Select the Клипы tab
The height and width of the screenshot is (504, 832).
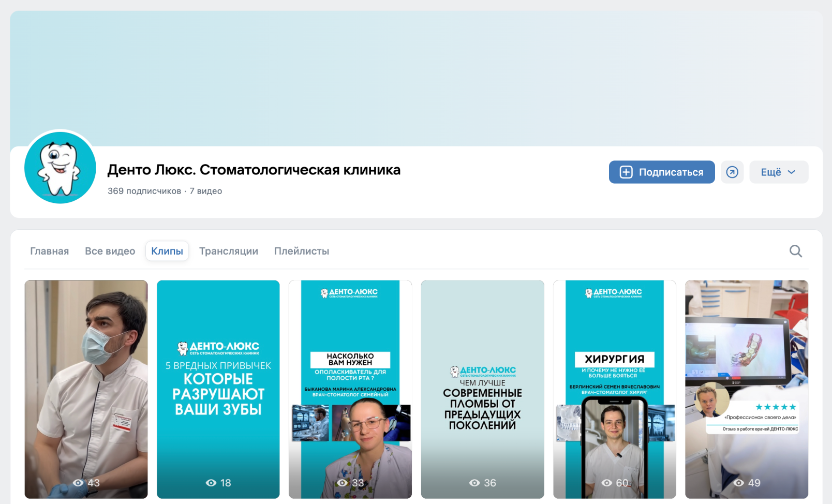tap(167, 251)
